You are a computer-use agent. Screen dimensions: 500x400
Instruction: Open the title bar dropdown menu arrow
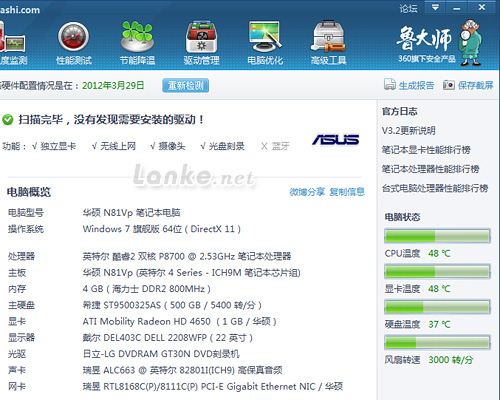435,7
